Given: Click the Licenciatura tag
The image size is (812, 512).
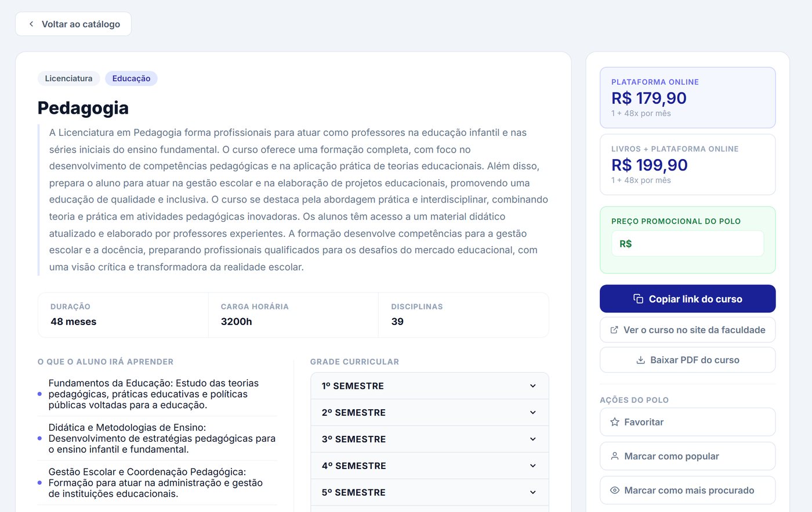Looking at the screenshot, I should pyautogui.click(x=68, y=78).
